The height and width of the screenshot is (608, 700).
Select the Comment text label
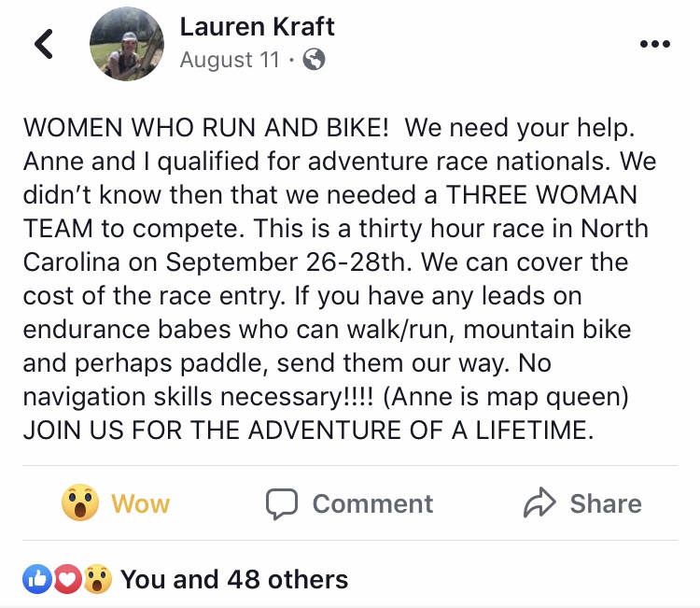[x=372, y=504]
